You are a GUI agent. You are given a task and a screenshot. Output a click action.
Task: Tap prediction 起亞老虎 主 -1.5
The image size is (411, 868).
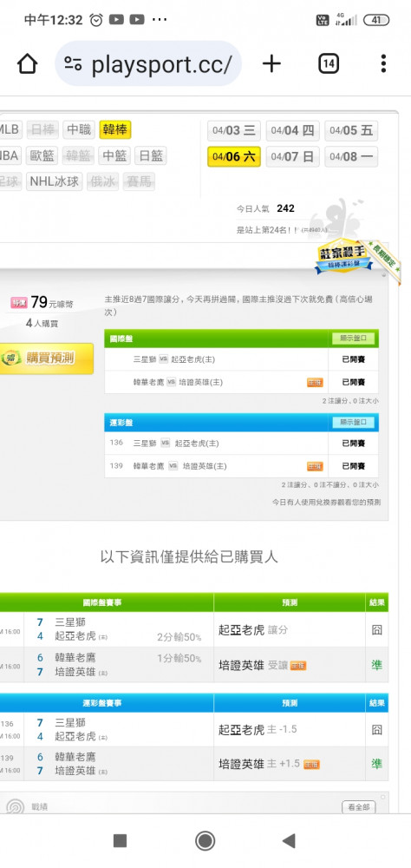[x=258, y=730]
